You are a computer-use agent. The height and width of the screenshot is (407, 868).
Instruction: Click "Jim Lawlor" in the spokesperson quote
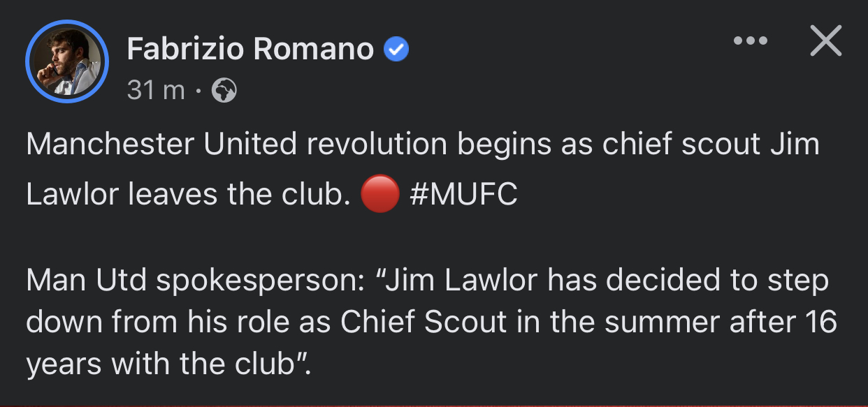coord(462,281)
